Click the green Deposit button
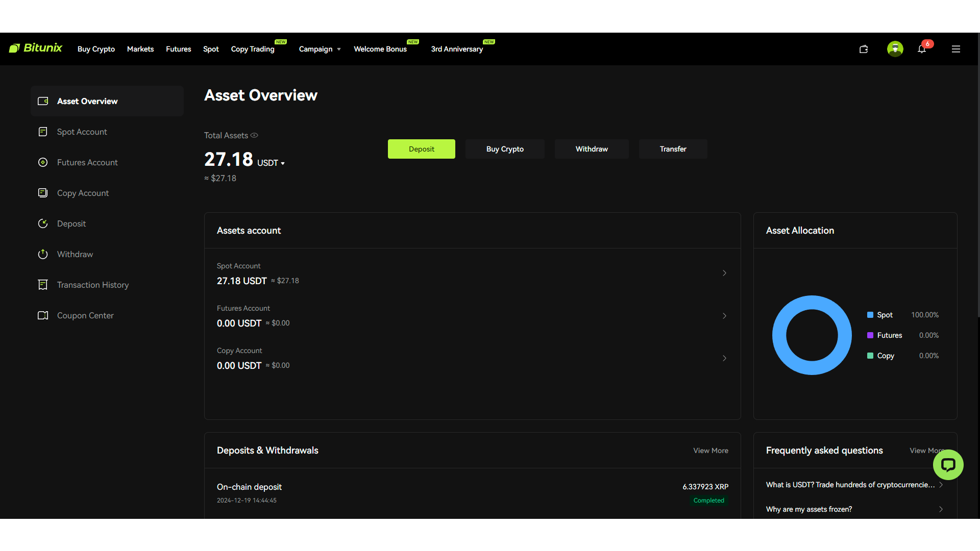Screen dimensions: 980x551 pos(421,149)
